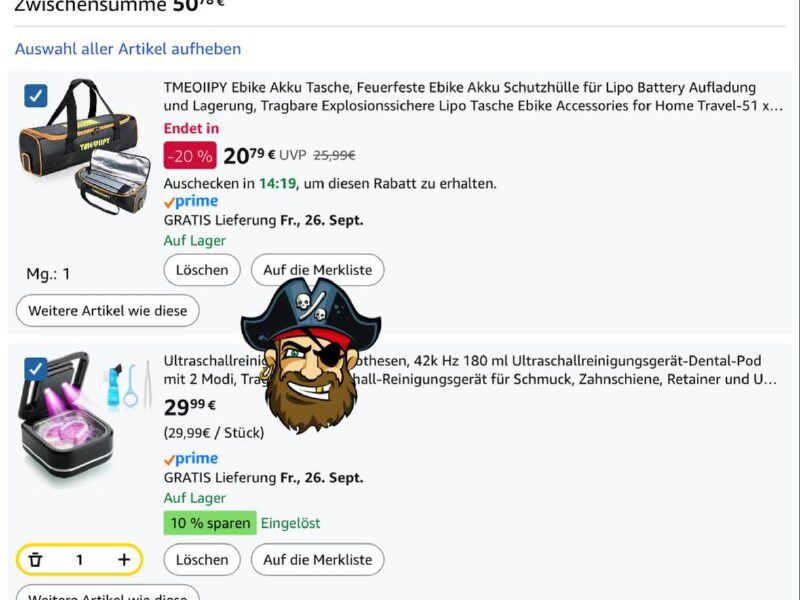
Task: Deselect the ultrasonic cleaner item checkbox
Action: (36, 369)
